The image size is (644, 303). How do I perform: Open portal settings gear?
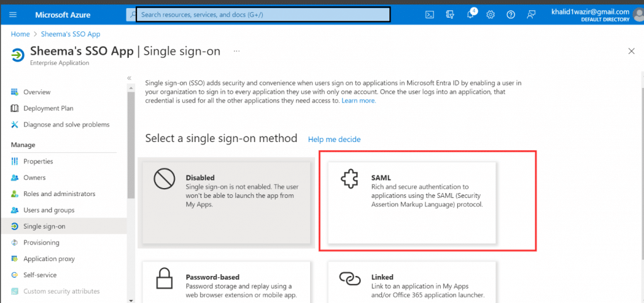pos(491,15)
